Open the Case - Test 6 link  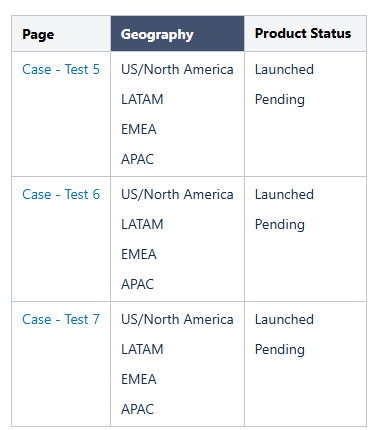[61, 194]
